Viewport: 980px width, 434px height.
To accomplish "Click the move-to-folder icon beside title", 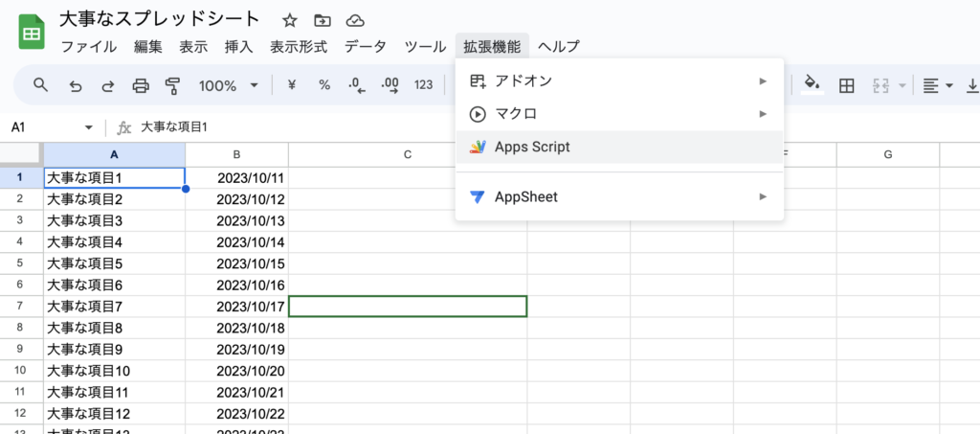I will tap(323, 20).
